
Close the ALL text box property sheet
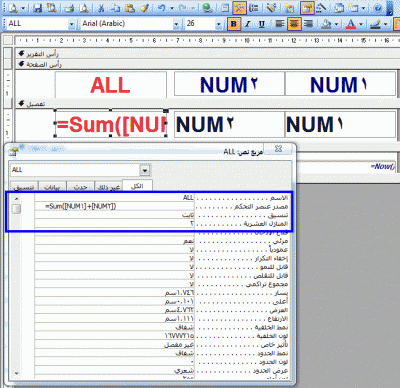tap(278, 149)
